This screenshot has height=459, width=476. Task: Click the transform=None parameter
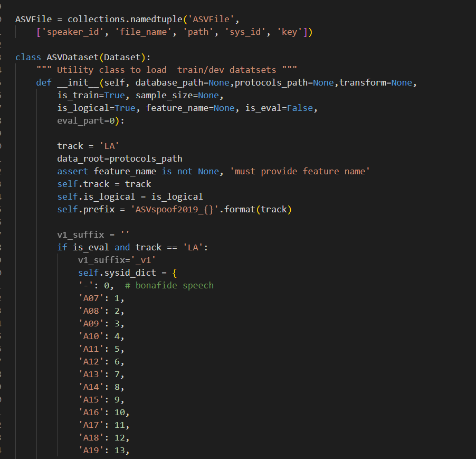[376, 82]
